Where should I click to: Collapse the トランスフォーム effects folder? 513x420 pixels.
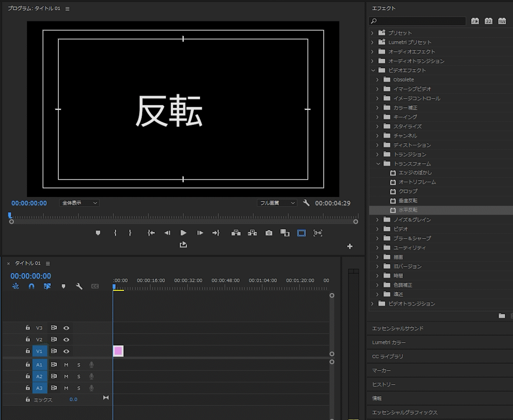click(x=379, y=164)
